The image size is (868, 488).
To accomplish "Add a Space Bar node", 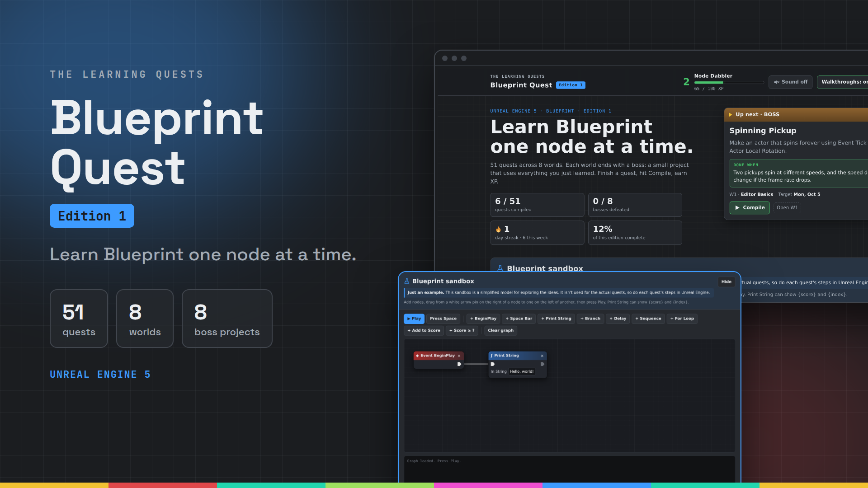I will click(x=519, y=319).
